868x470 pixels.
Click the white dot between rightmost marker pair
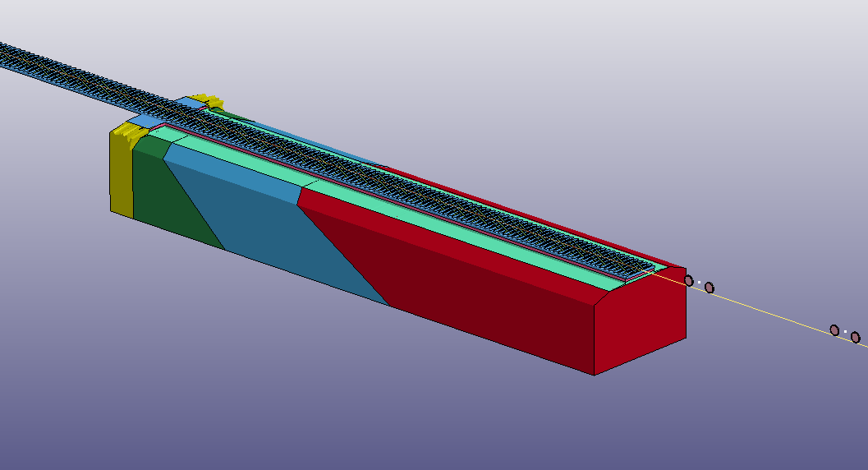[x=845, y=333]
